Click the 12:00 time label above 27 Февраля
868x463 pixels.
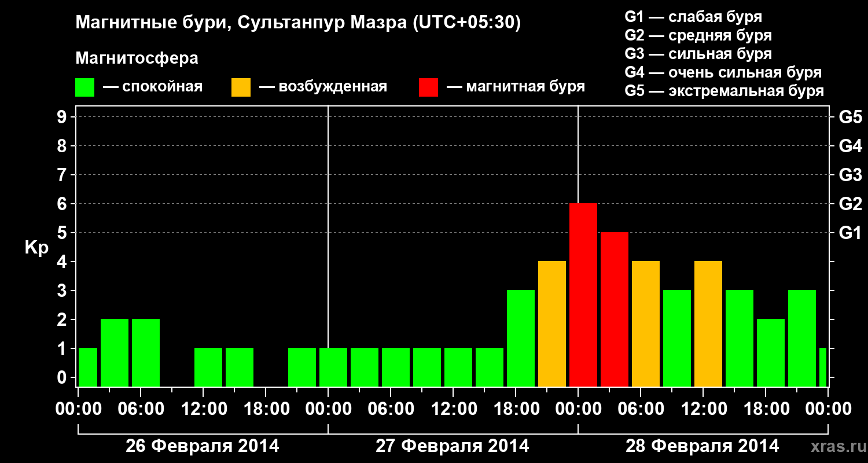(453, 409)
